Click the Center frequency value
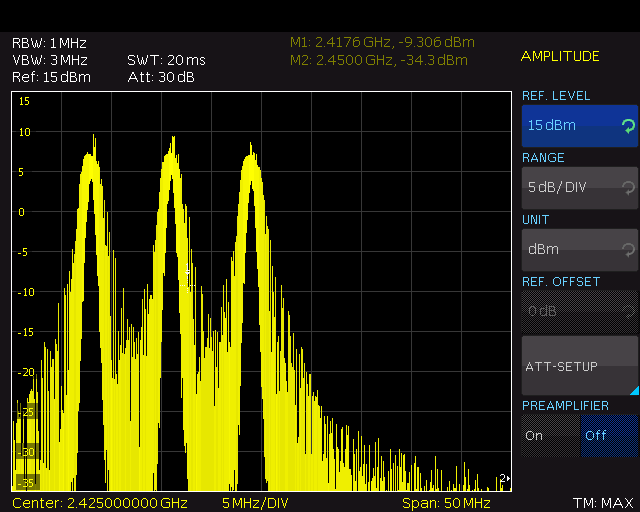640x512 pixels. [x=100, y=501]
